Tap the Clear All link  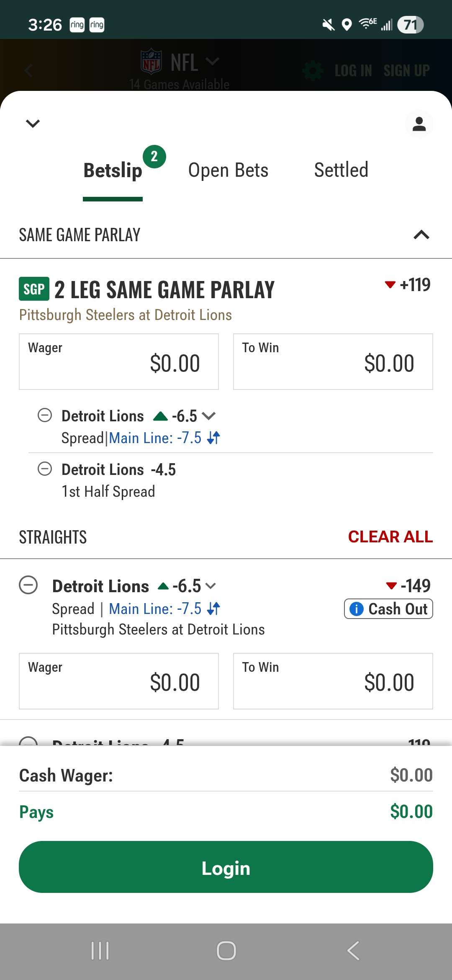point(390,537)
